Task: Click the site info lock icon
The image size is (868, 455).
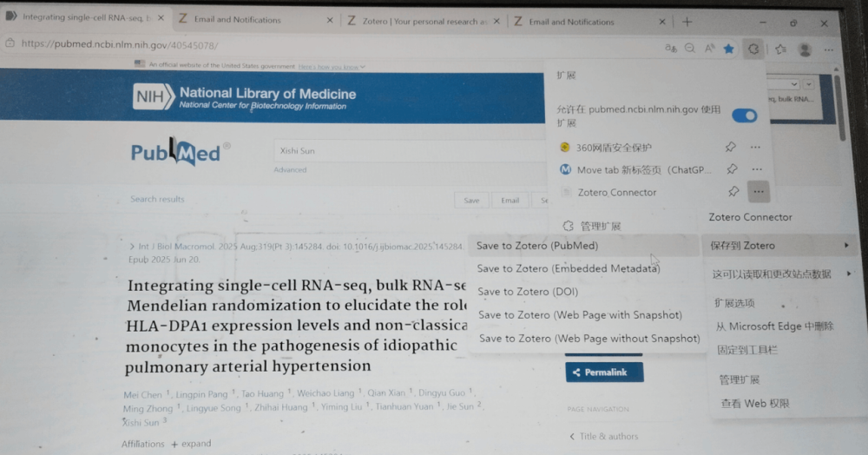Action: click(10, 43)
